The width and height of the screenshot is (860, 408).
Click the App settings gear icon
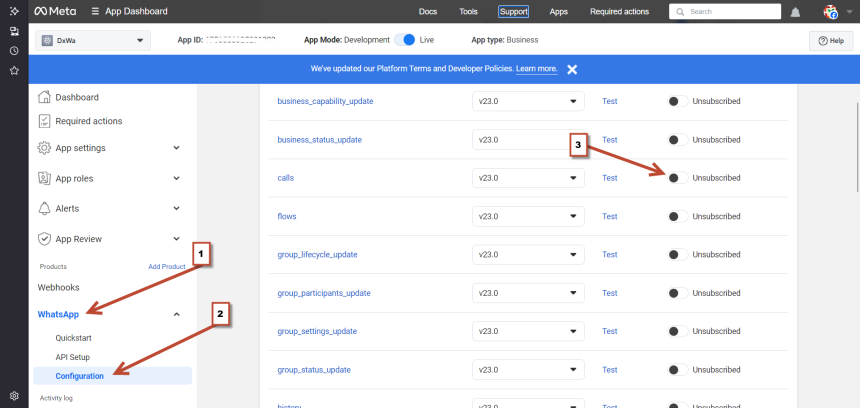44,148
